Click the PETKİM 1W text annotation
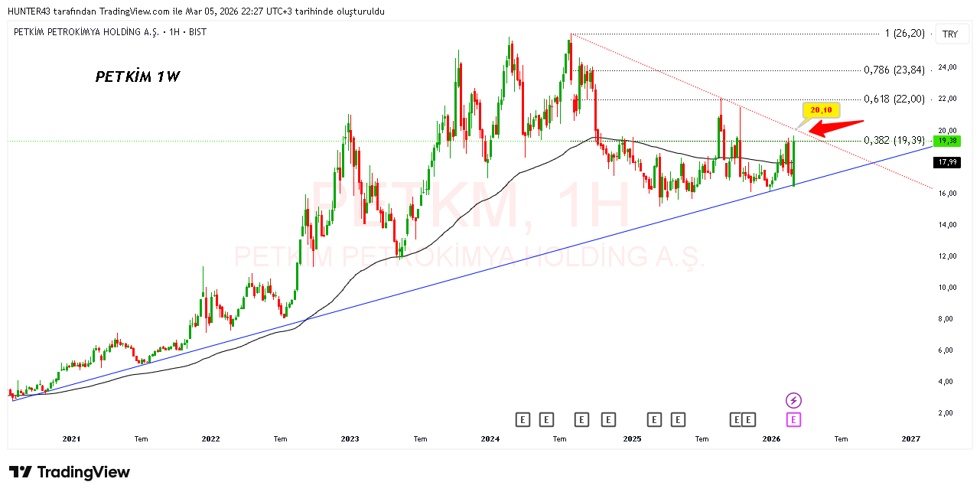 (x=138, y=77)
